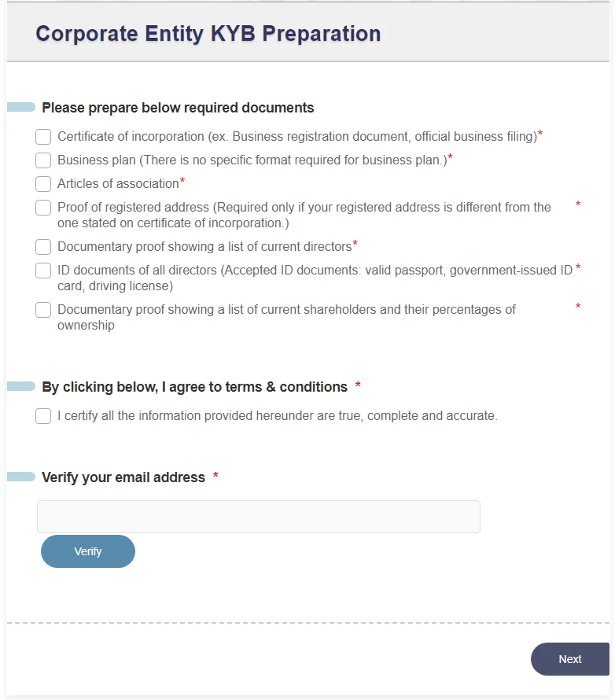This screenshot has width=615, height=700.
Task: Click the 'Corporate Entity KYB Preparation' page title
Action: (208, 34)
